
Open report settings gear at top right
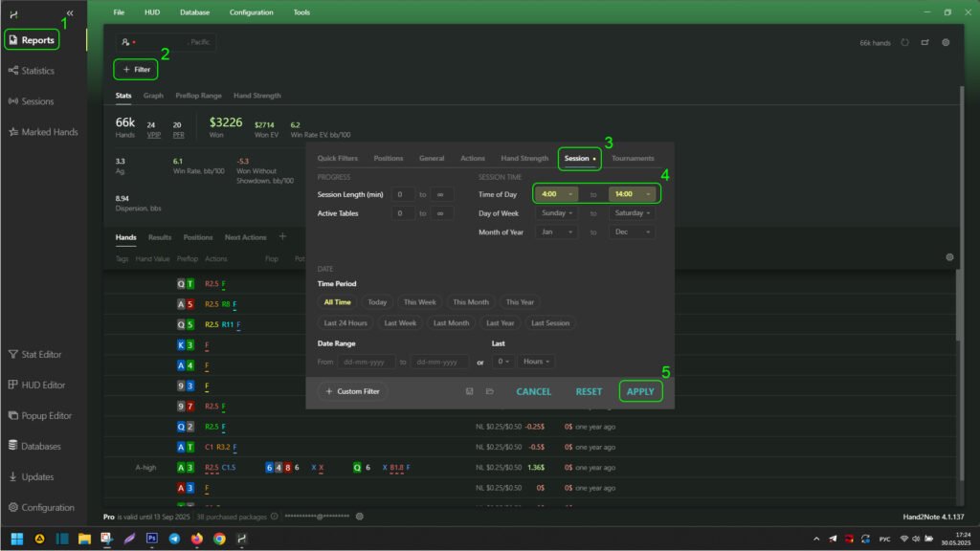(x=946, y=43)
